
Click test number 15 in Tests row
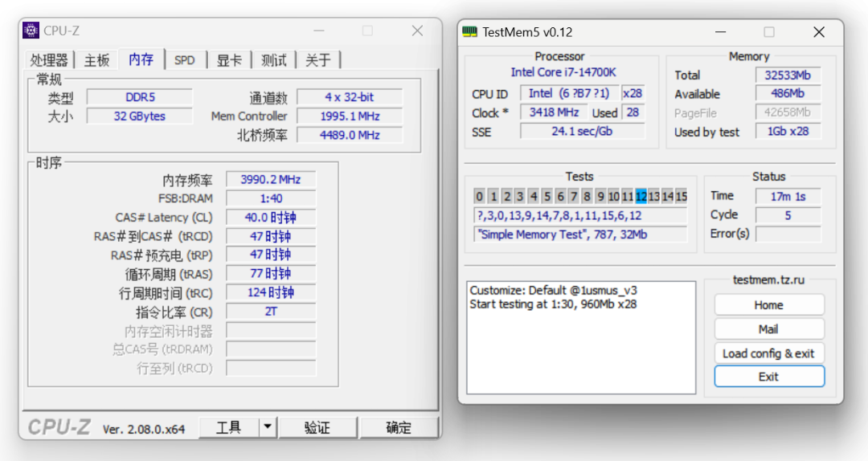pyautogui.click(x=682, y=196)
